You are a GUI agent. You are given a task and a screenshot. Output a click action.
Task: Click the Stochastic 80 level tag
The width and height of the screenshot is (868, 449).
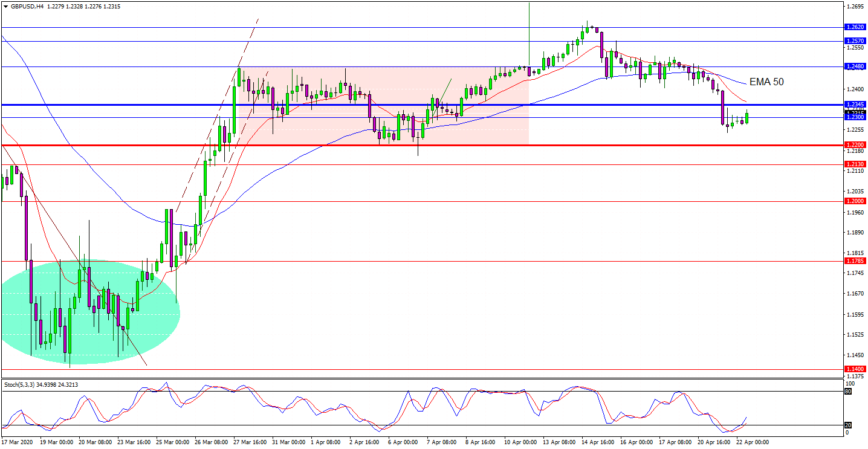click(x=849, y=392)
